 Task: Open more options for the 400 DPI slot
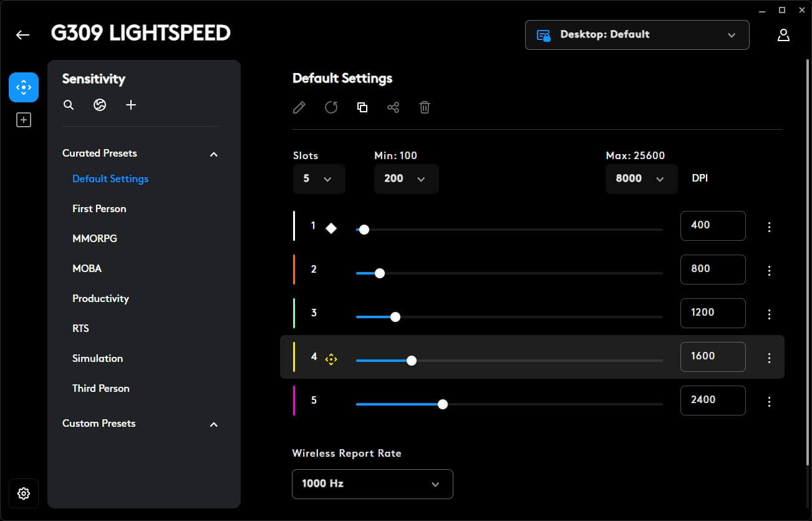coord(770,227)
